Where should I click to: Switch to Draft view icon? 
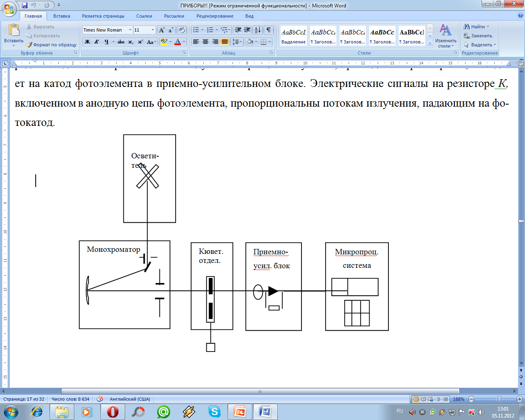(445, 399)
